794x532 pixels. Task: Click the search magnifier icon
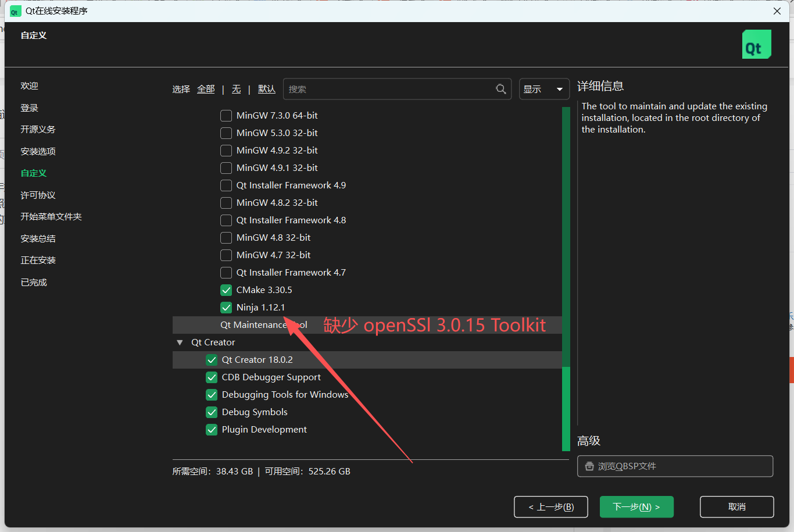(x=500, y=89)
